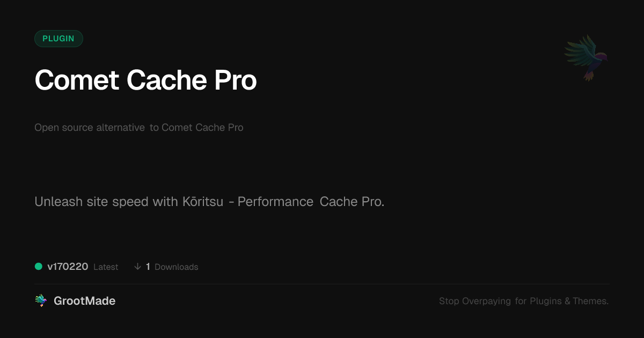
Task: Click the Latest release label
Action: tap(106, 267)
